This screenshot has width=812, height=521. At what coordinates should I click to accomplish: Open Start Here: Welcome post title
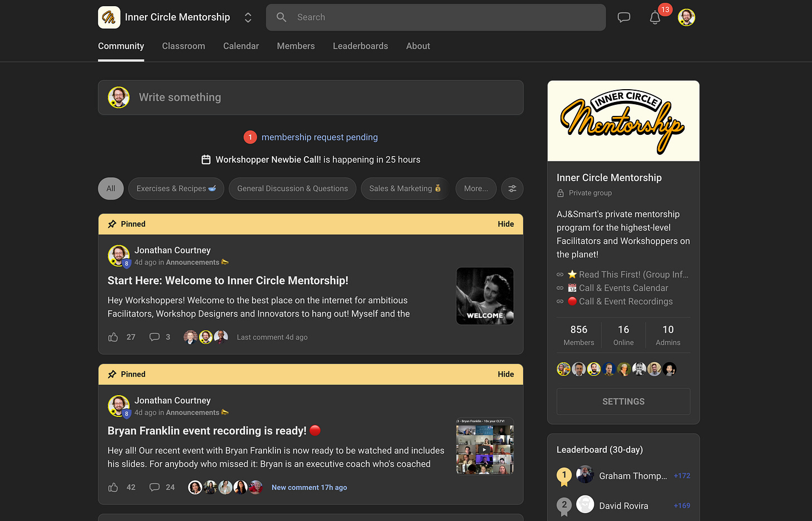tap(228, 280)
